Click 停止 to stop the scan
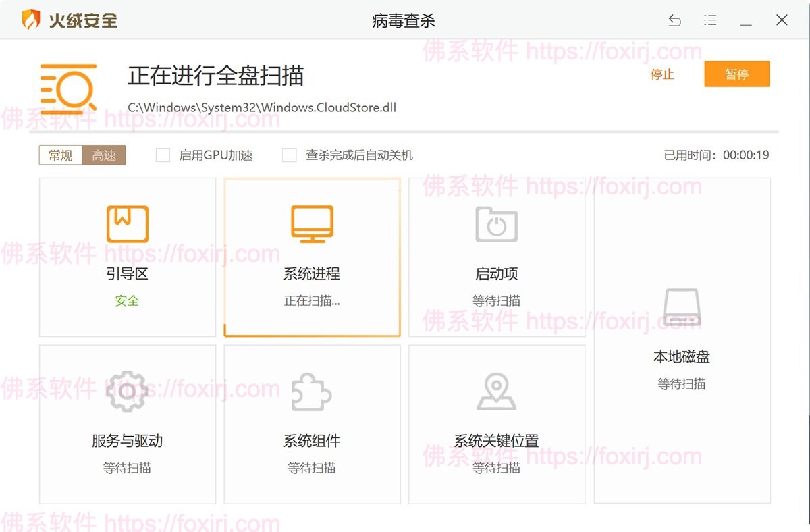 pos(662,75)
